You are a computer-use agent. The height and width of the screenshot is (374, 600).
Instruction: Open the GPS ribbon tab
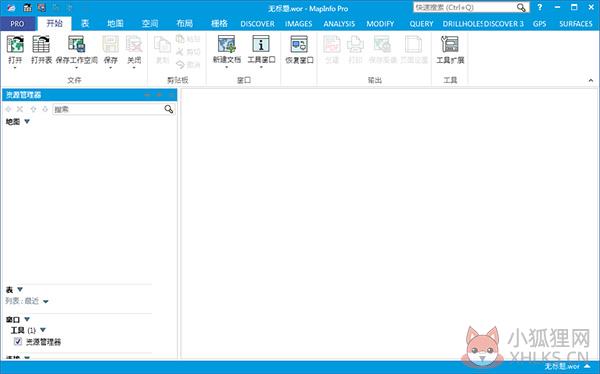(539, 24)
